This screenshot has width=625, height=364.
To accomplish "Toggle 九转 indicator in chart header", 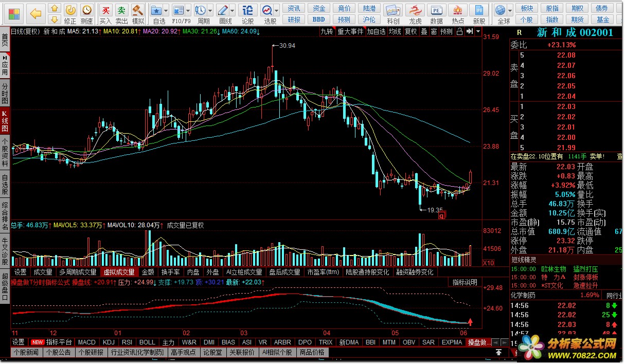I will click(327, 31).
